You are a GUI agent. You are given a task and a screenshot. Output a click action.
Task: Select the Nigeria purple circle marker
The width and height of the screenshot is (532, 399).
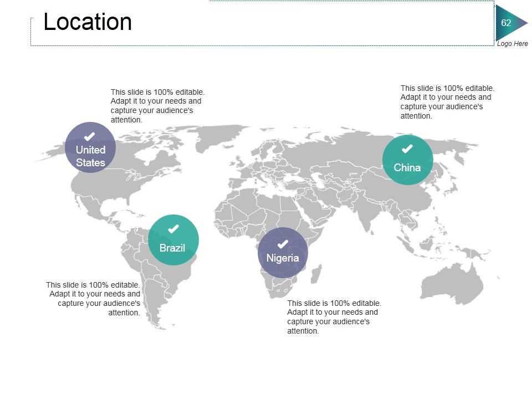pyautogui.click(x=283, y=253)
